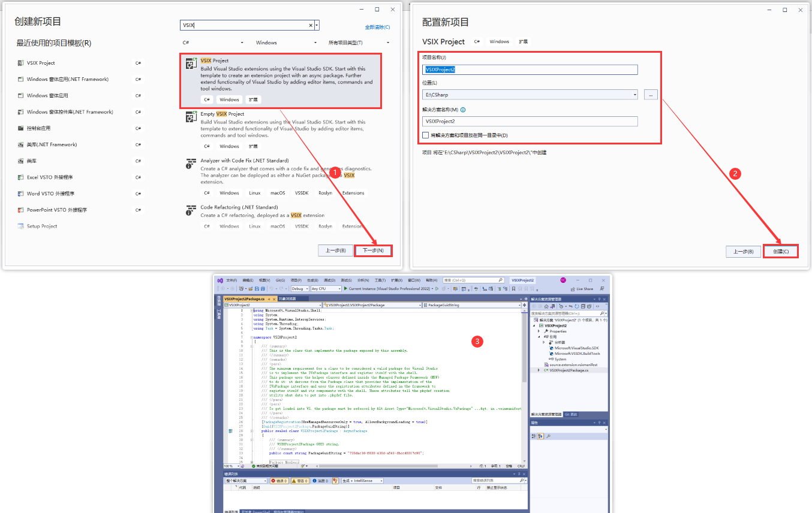
Task: Open 生成 + IntelliSense dropdown
Action: point(362,481)
